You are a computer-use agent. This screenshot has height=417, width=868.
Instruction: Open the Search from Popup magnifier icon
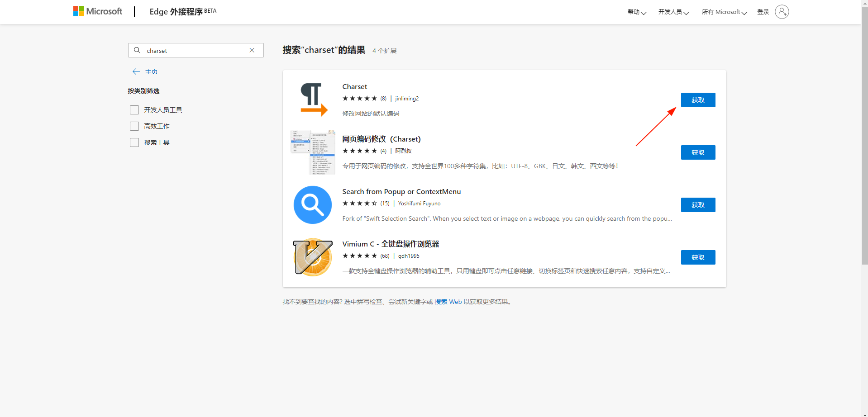coord(313,205)
